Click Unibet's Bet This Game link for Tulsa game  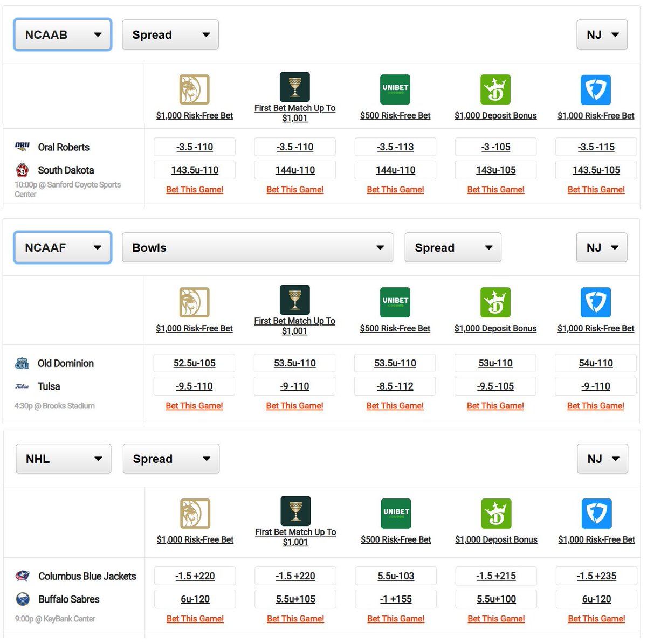(395, 406)
